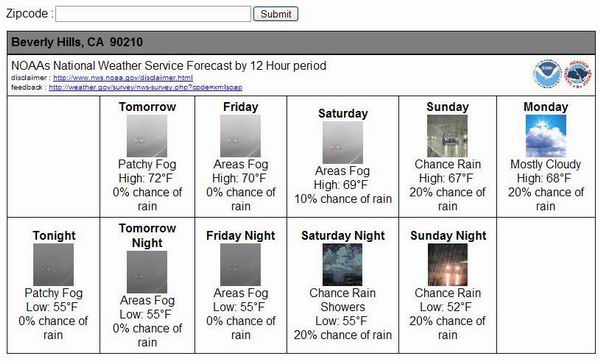Click the NOAA logo icon
The image size is (600, 362).
point(547,74)
